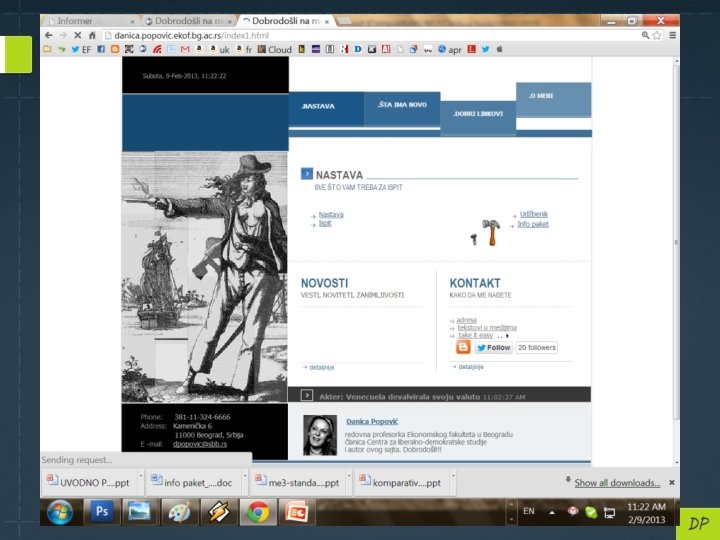
Task: Open the Info paket link
Action: coord(533,224)
